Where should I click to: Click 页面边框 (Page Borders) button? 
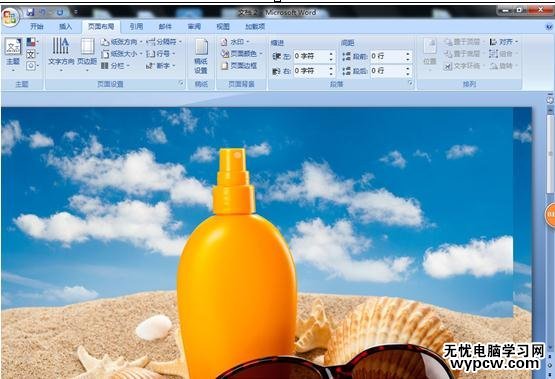pos(239,66)
